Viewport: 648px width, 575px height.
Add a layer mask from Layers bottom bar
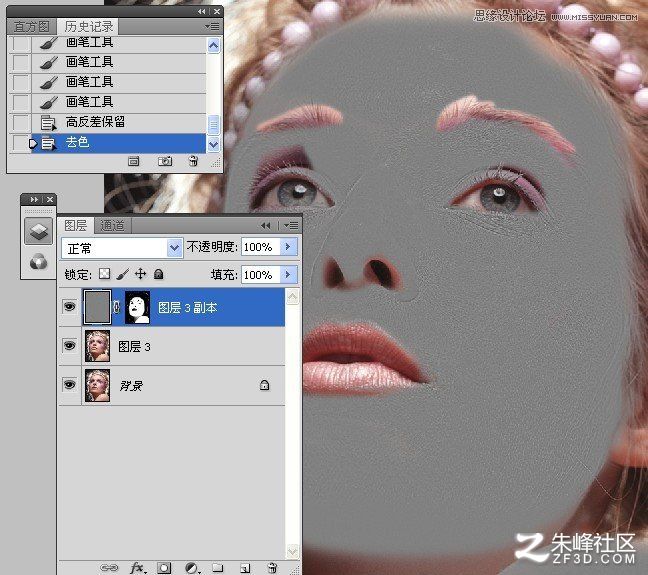(x=164, y=568)
